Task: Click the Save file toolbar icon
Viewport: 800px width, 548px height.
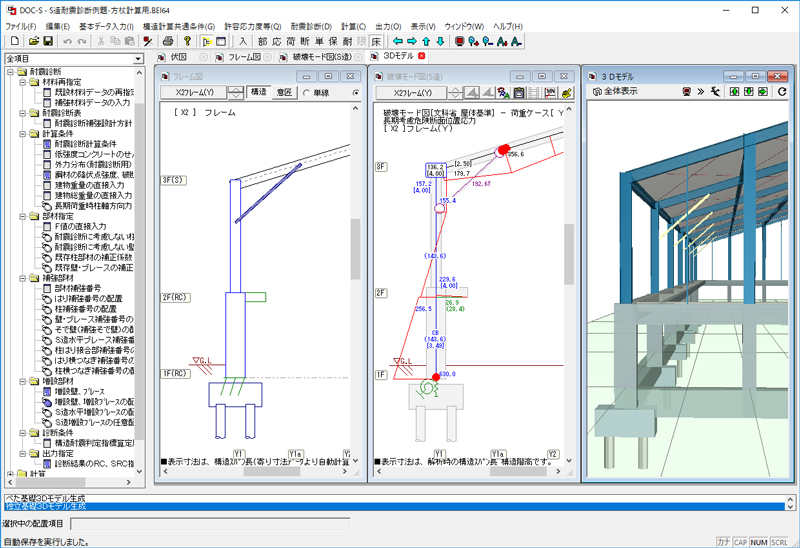Action: (48, 41)
